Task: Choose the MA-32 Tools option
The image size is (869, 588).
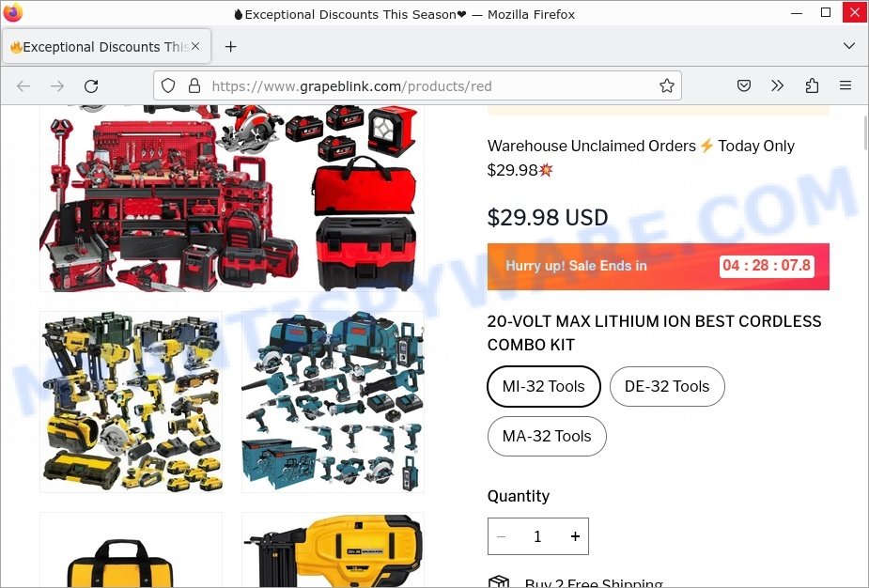Action: [547, 436]
